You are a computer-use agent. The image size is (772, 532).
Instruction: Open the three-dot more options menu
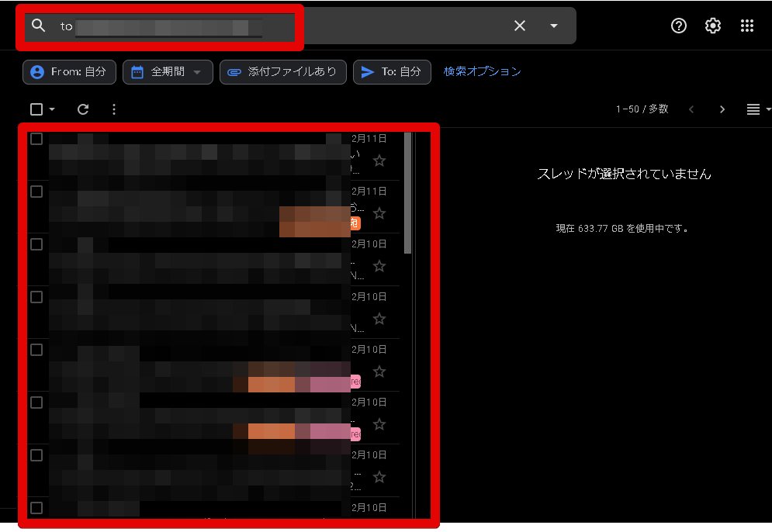(x=114, y=109)
